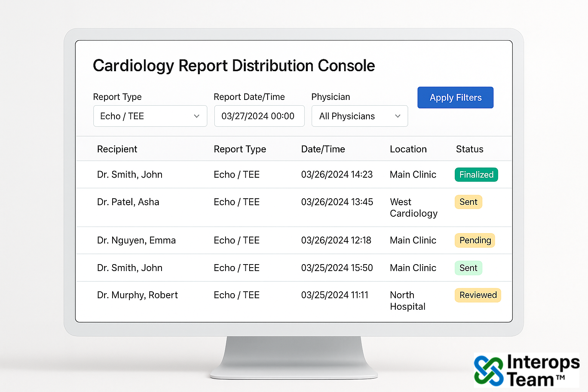Click the Report Type filter label
Viewport: 588px width, 392px height.
pos(118,97)
